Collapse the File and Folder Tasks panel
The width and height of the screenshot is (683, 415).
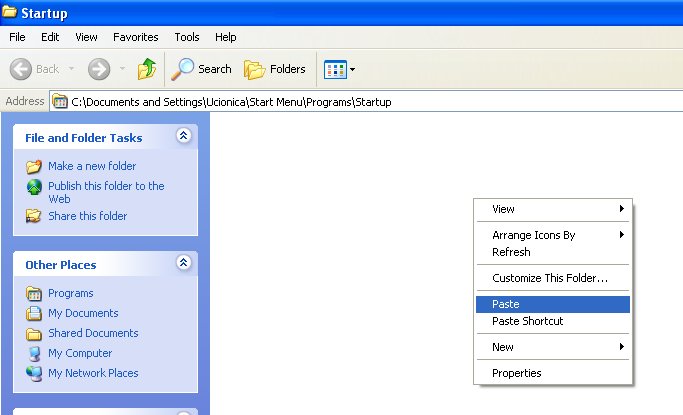pos(183,136)
